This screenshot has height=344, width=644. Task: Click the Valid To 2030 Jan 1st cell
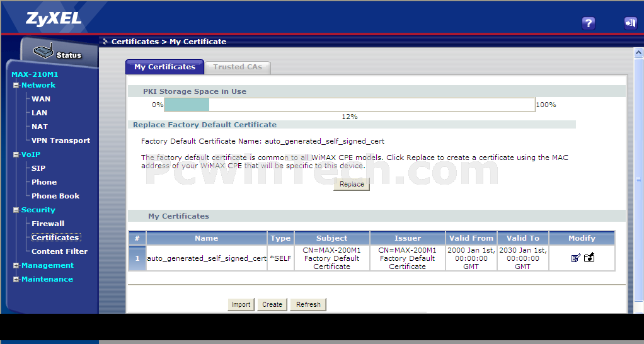pyautogui.click(x=523, y=258)
